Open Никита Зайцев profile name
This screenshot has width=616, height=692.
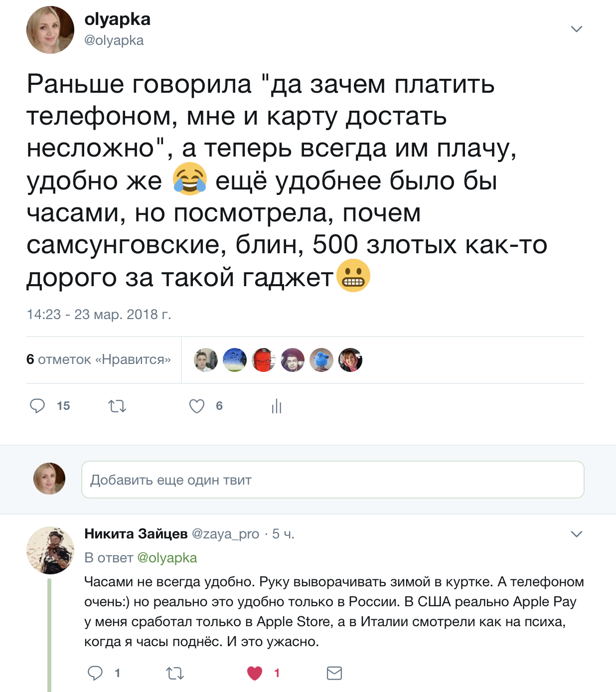136,533
